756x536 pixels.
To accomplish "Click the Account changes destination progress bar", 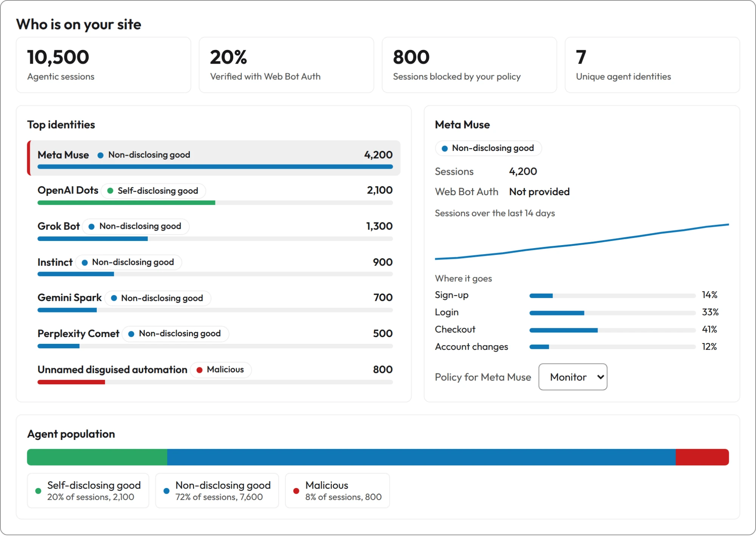I will coord(612,347).
